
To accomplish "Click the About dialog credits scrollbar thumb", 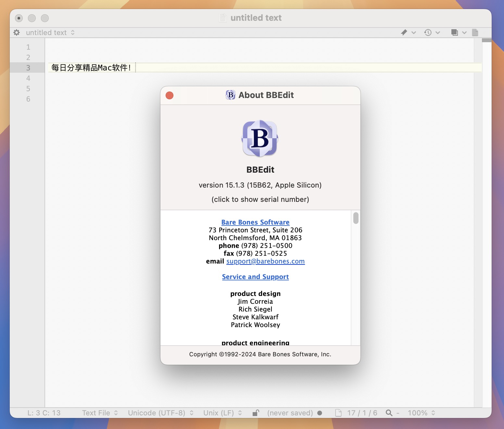I will [x=356, y=218].
